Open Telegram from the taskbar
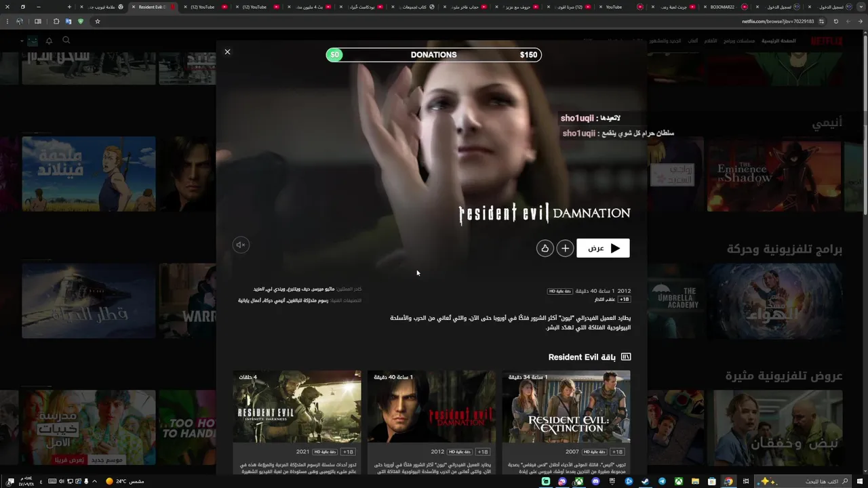 [x=662, y=481]
